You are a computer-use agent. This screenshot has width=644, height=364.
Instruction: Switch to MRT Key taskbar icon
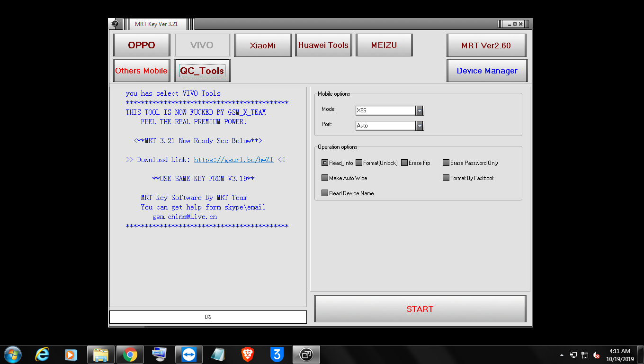coord(306,355)
